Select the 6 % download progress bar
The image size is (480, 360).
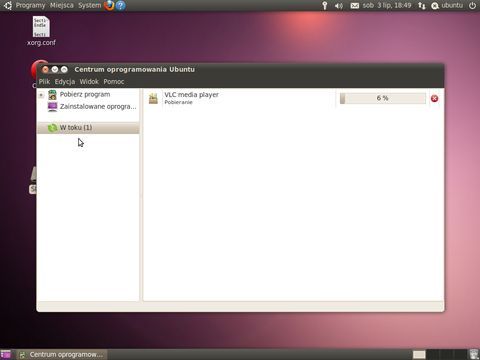(x=382, y=98)
